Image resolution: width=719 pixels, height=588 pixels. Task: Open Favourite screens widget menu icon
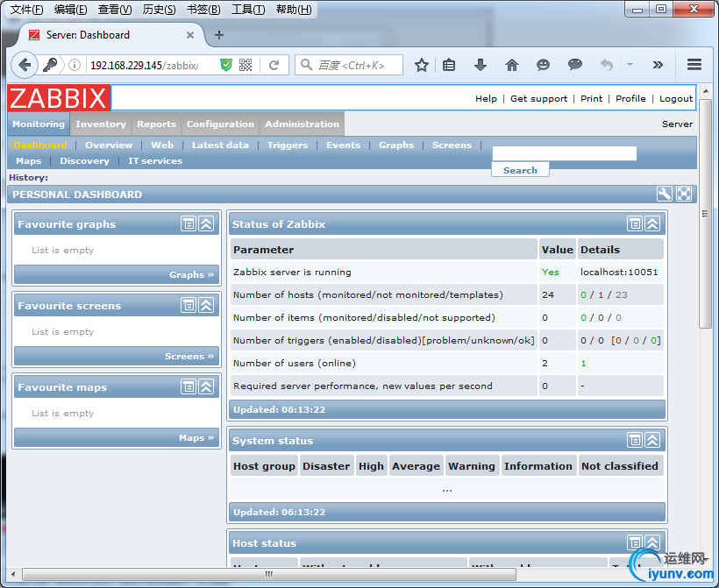[x=189, y=305]
